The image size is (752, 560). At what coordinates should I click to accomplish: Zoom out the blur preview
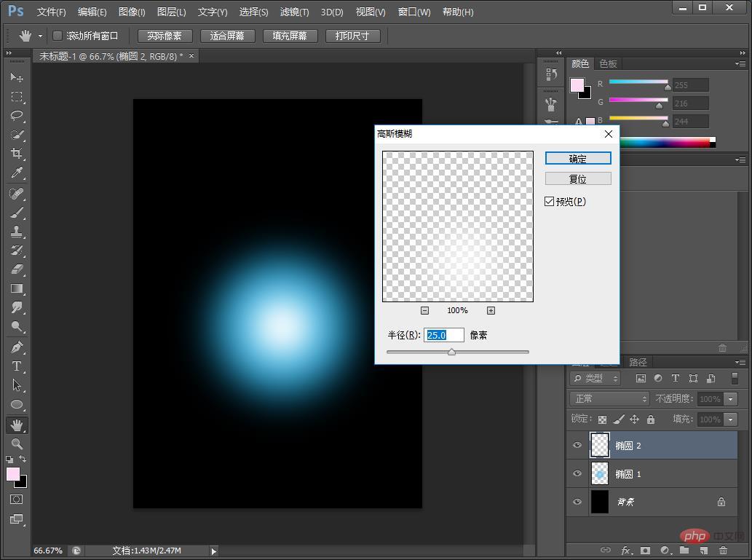(x=425, y=310)
